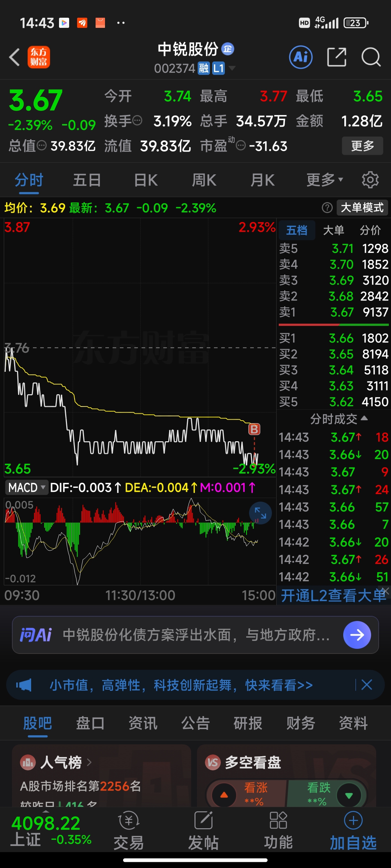Switch to 分价 tab
391x868 pixels.
tap(370, 230)
